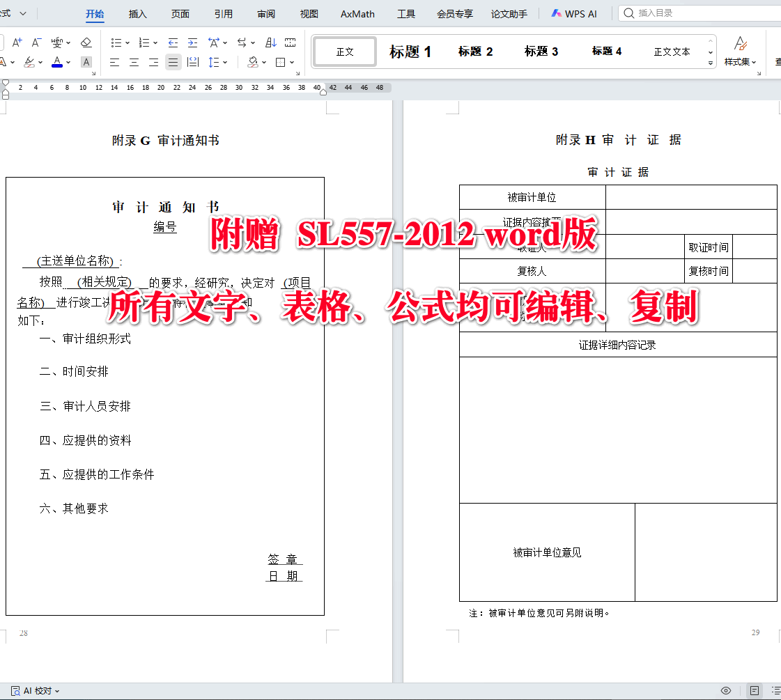Switch to the 开始 tab
The image size is (781, 700).
95,14
